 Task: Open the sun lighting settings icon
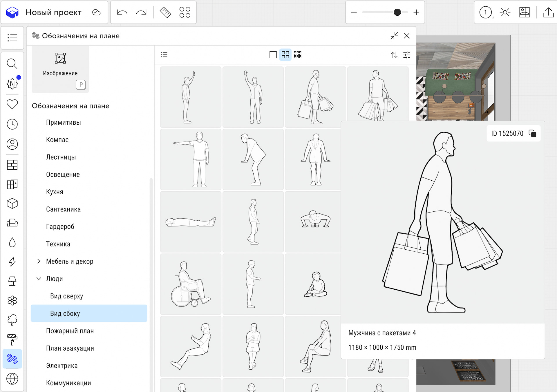(x=505, y=12)
